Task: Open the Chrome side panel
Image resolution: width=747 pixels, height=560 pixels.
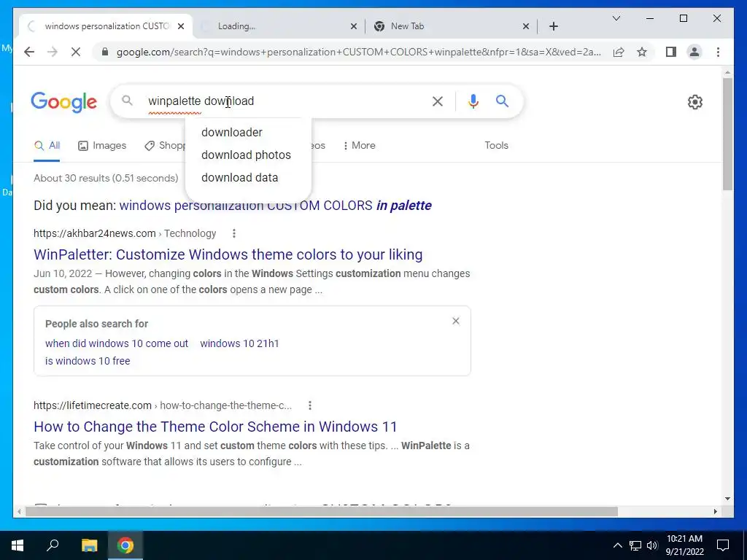Action: [671, 52]
